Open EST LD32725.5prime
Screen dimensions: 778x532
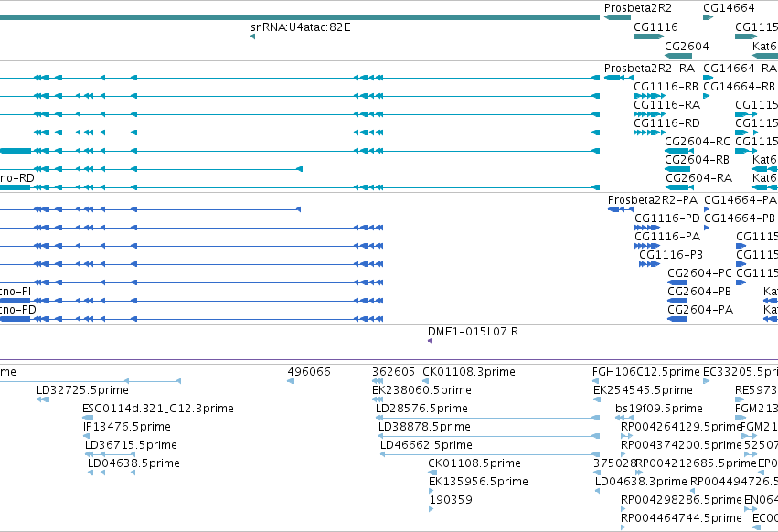[82, 390]
